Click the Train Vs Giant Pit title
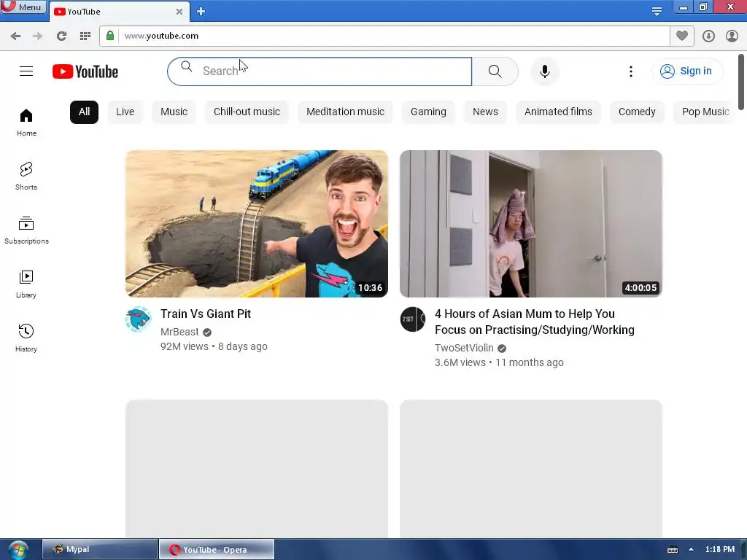747x560 pixels. pyautogui.click(x=205, y=314)
